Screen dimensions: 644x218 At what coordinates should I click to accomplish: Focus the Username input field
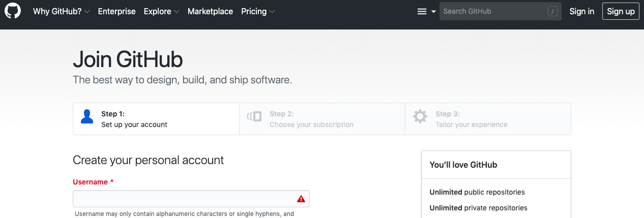click(x=183, y=199)
